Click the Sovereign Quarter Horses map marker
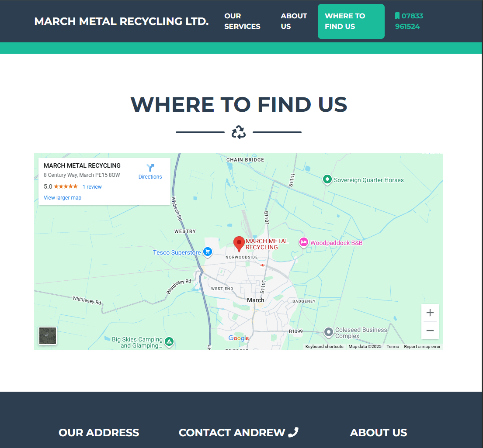The width and height of the screenshot is (483, 448). point(327,179)
